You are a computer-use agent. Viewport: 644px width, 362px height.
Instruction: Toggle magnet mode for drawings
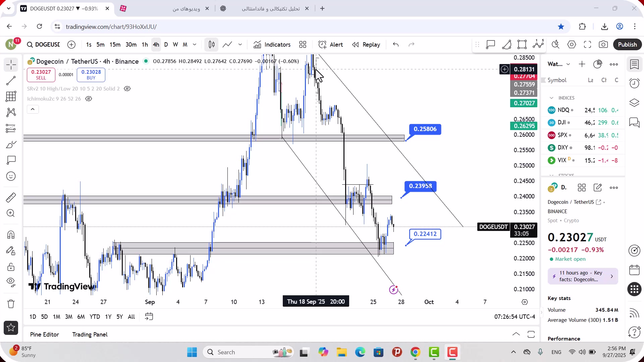[x=11, y=235]
